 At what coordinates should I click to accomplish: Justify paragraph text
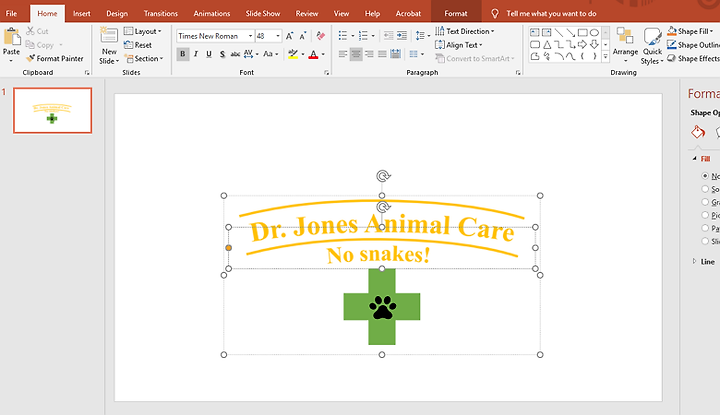click(x=382, y=54)
